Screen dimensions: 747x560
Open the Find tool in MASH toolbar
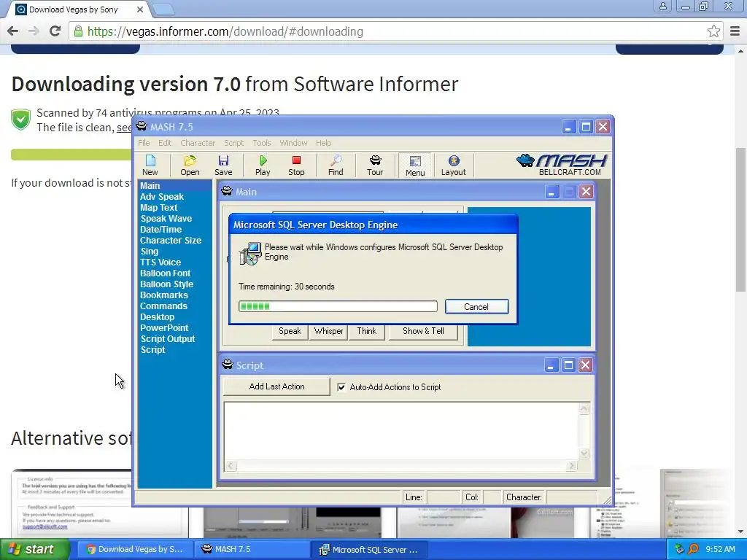tap(336, 166)
